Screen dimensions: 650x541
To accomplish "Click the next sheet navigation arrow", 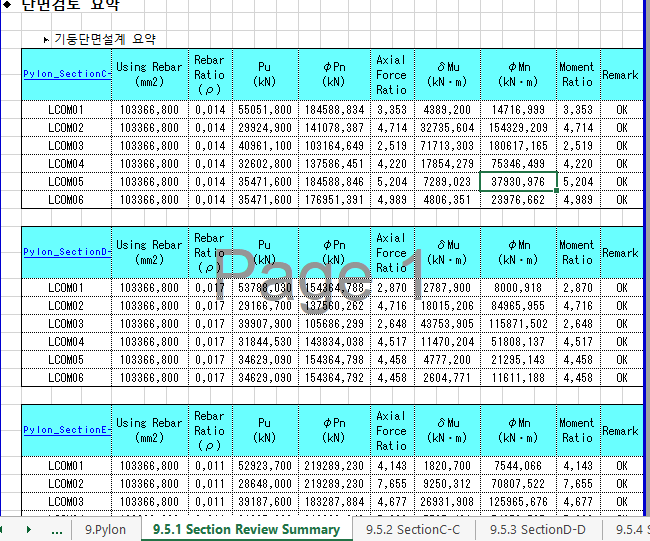I will coord(29,529).
